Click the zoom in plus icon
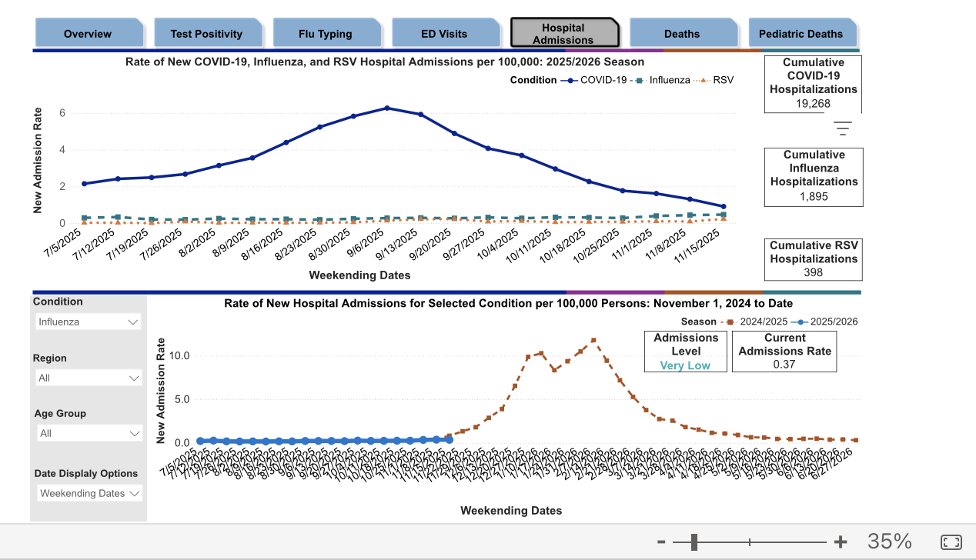 [x=841, y=542]
